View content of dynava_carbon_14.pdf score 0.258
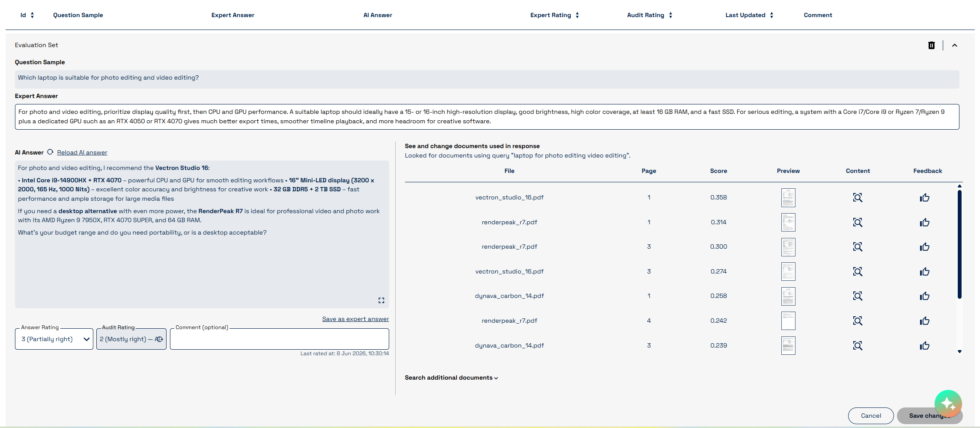 858,296
